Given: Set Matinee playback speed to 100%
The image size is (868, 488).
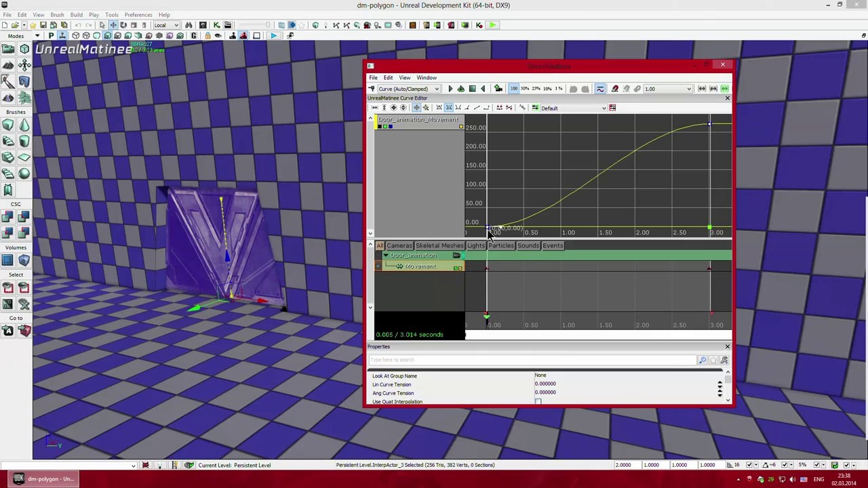Looking at the screenshot, I should click(513, 89).
